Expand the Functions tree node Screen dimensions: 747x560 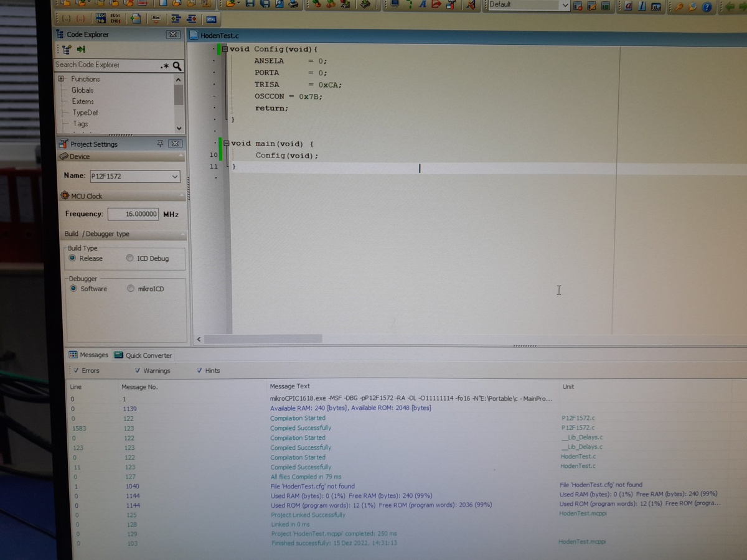61,79
